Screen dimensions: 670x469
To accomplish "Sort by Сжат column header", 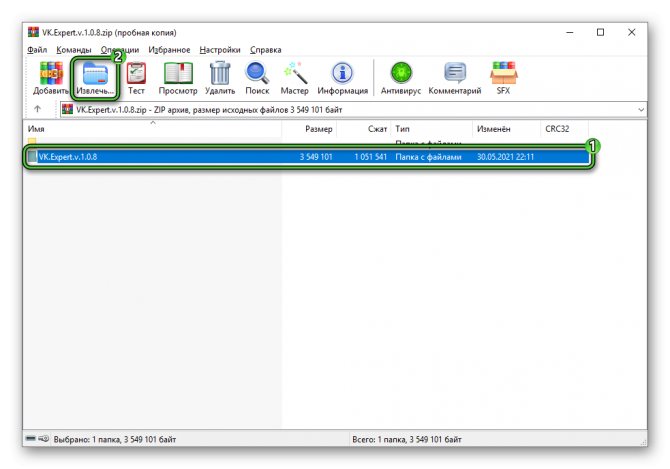I will tap(364, 129).
